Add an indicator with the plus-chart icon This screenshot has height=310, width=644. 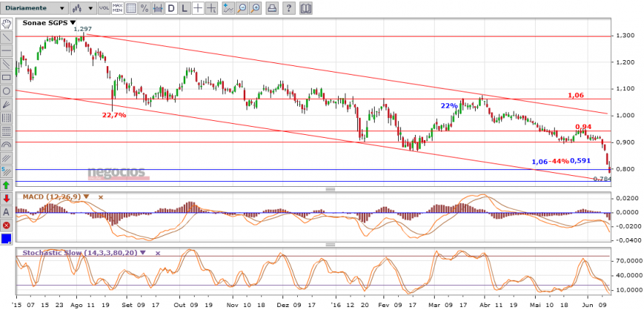pos(228,8)
